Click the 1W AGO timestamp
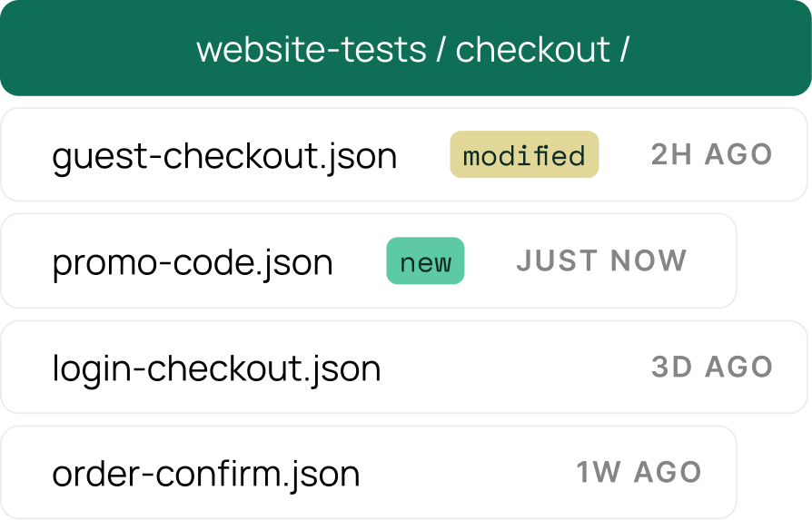This screenshot has height=520, width=812. [639, 472]
